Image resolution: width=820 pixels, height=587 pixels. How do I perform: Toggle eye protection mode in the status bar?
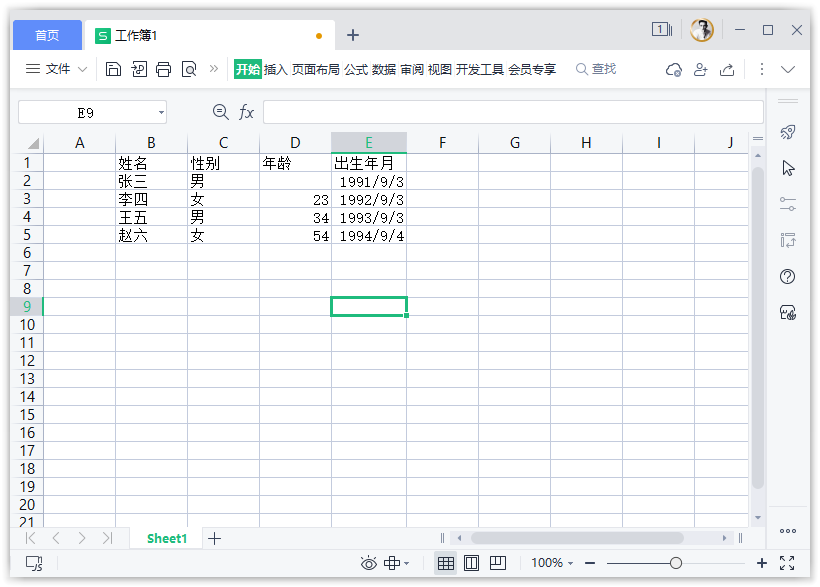(369, 563)
